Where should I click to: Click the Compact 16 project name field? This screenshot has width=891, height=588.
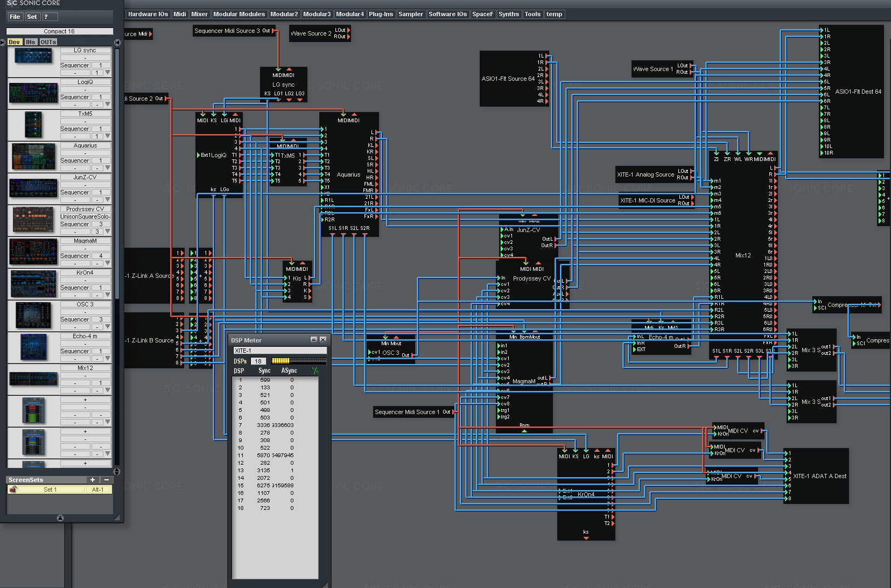[59, 31]
